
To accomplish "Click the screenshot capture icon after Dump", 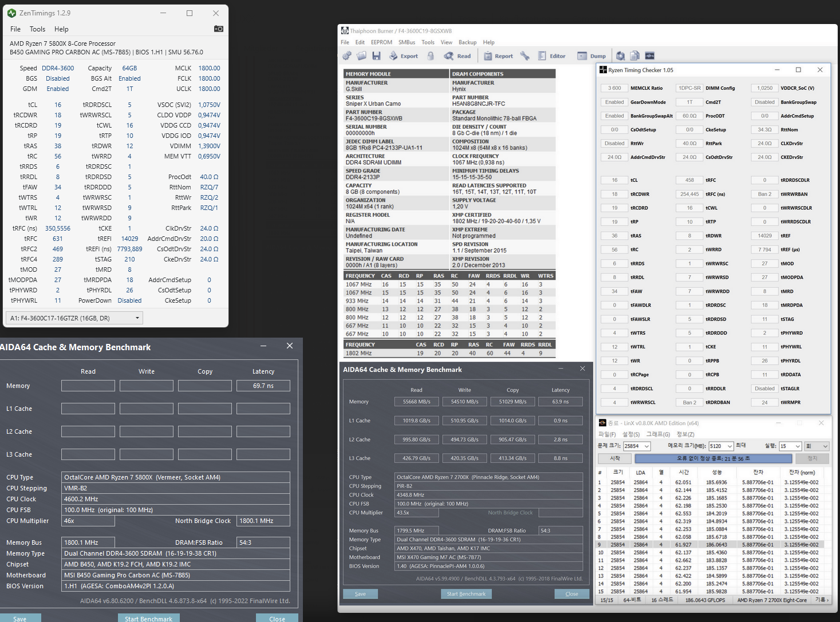I will point(620,56).
